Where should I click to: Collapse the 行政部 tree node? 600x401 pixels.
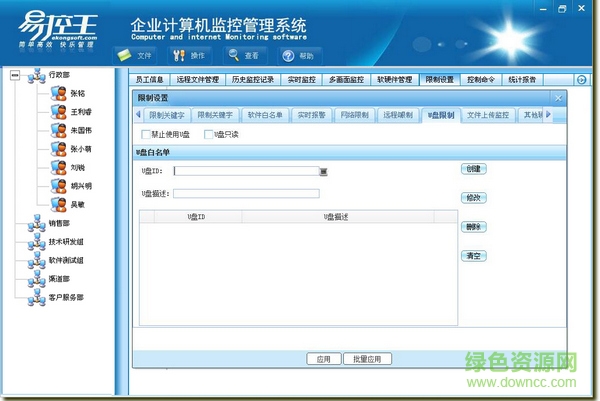click(15, 75)
